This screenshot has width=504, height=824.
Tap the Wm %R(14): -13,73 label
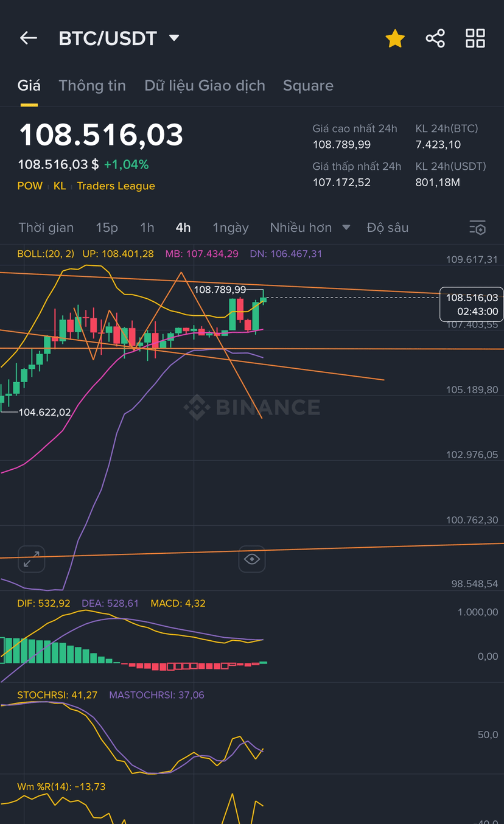(x=61, y=787)
